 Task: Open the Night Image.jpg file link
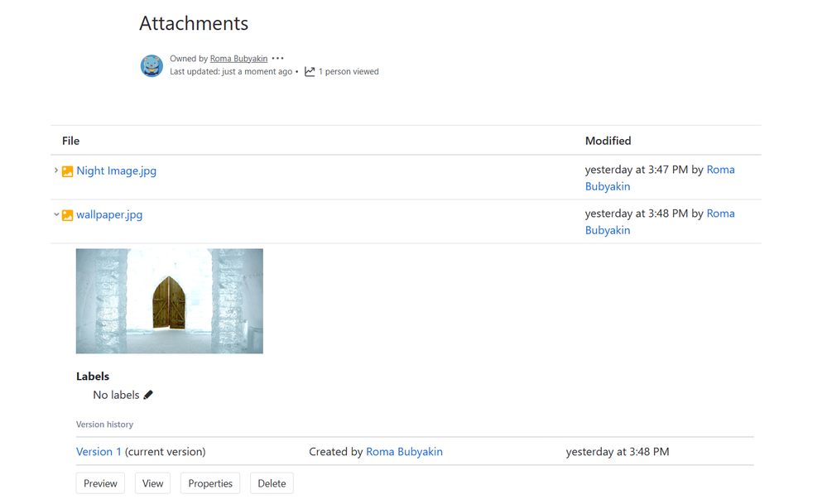(116, 170)
